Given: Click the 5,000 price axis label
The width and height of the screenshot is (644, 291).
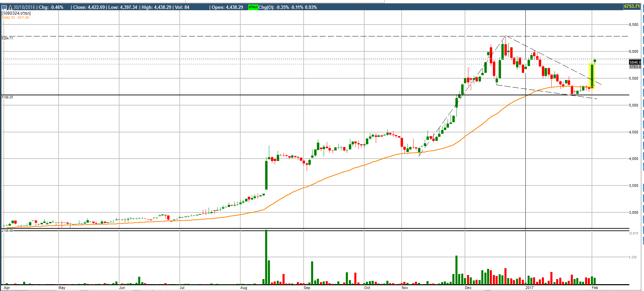Looking at the screenshot, I should [x=633, y=106].
